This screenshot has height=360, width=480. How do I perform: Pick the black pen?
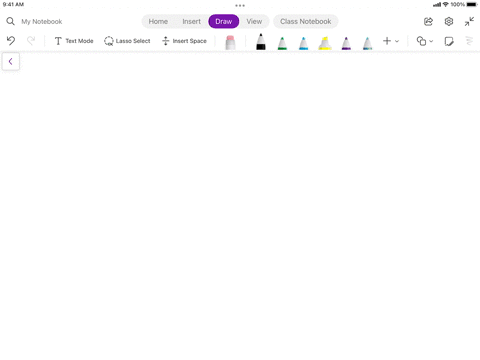click(261, 42)
